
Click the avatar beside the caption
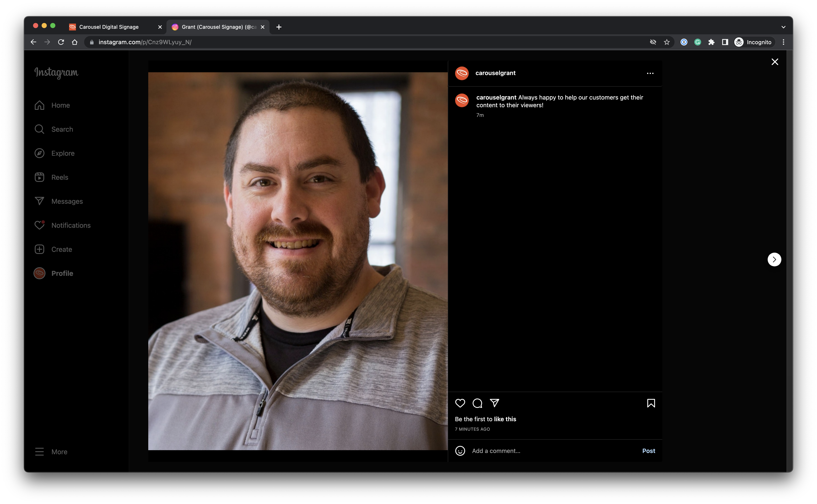(462, 100)
